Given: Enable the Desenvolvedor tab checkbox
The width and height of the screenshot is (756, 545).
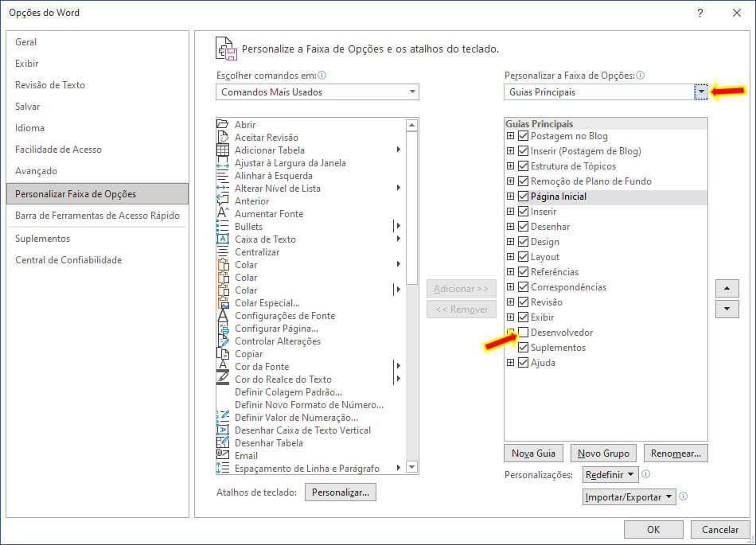Looking at the screenshot, I should [523, 332].
